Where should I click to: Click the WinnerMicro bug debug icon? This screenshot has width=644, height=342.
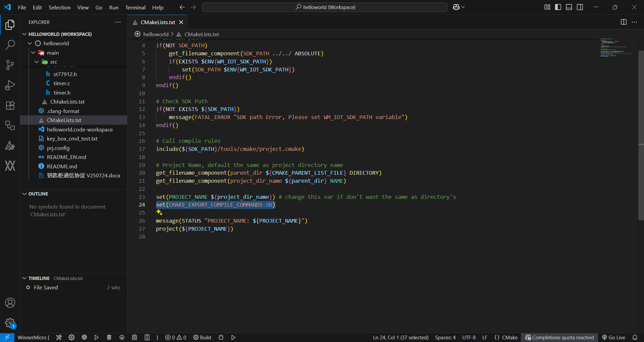(135, 337)
